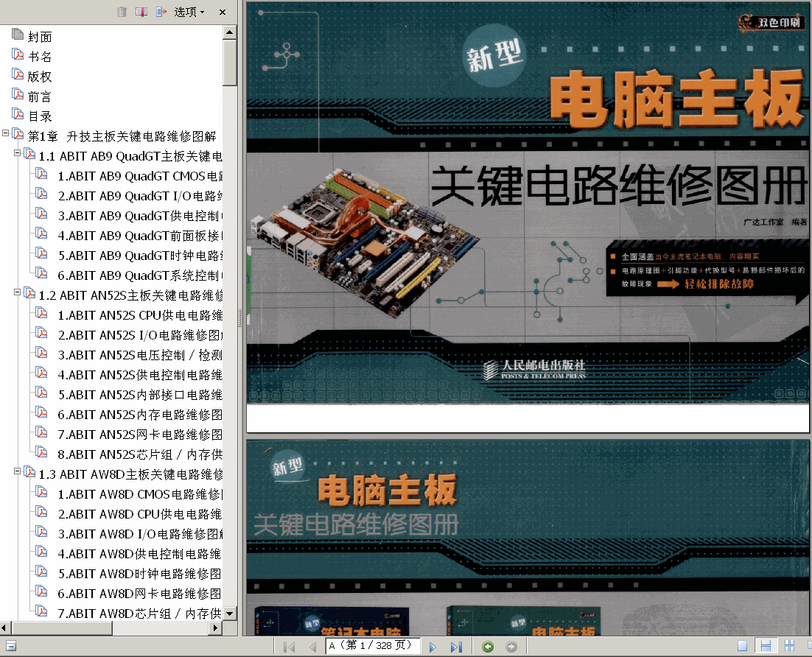Image resolution: width=812 pixels, height=657 pixels.
Task: Click the grey next view button
Action: click(x=511, y=646)
